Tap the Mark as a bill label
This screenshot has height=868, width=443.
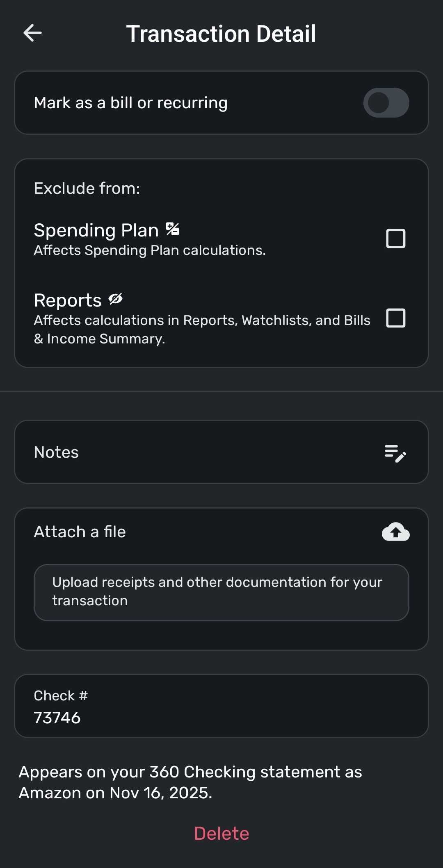point(130,103)
